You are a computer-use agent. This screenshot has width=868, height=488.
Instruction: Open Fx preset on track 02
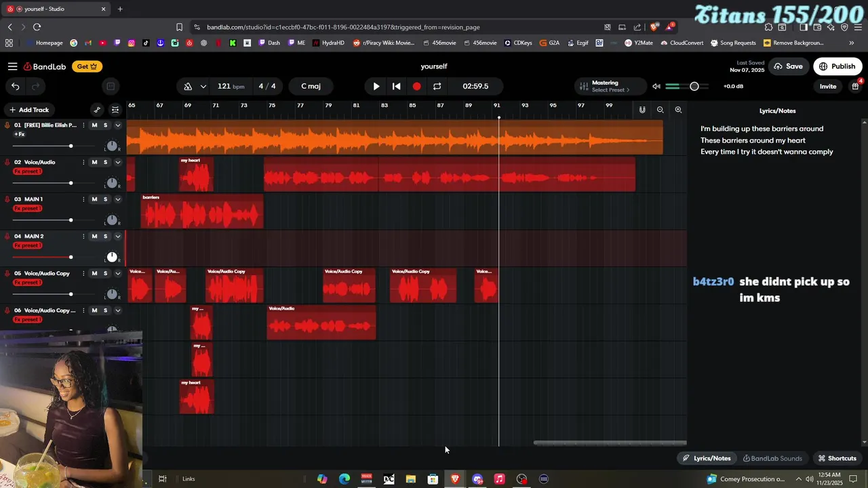[x=28, y=171]
